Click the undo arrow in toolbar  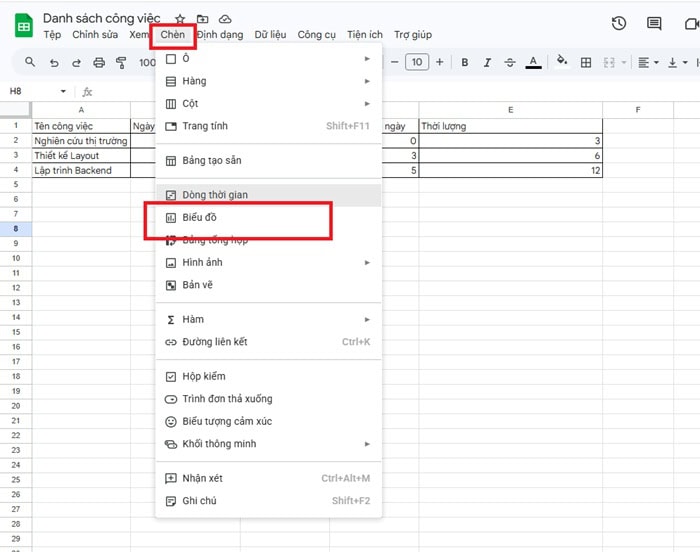[53, 63]
